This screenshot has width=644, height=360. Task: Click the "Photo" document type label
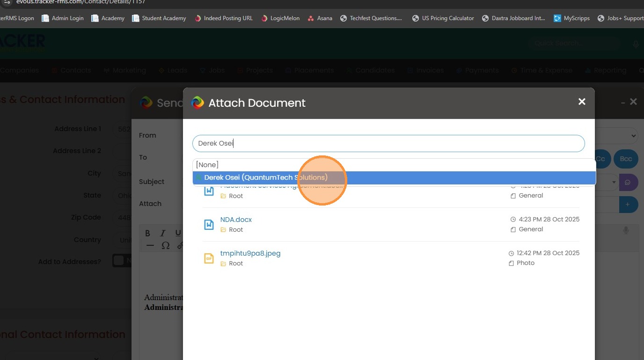click(526, 263)
